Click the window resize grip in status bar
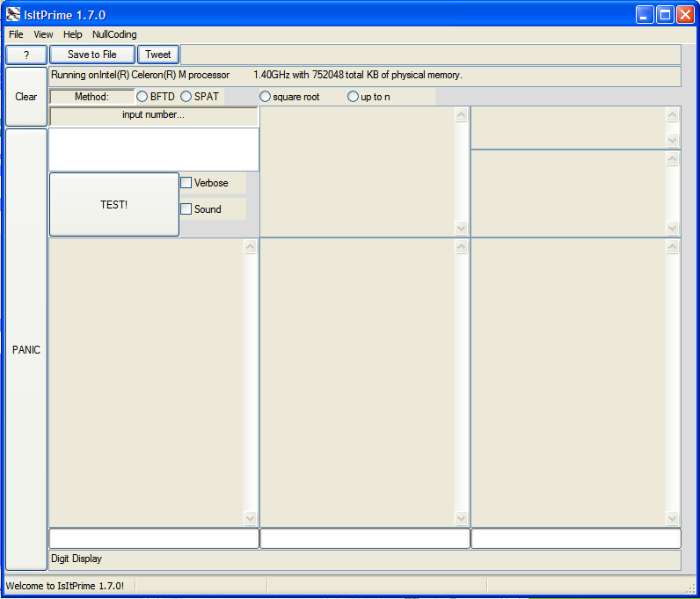The height and width of the screenshot is (599, 700). (690, 590)
